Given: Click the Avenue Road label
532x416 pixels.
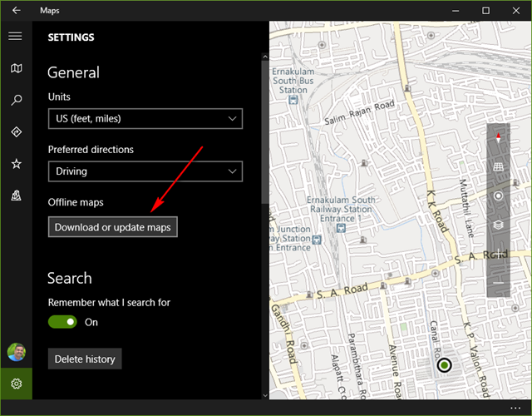Looking at the screenshot, I should 396,371.
